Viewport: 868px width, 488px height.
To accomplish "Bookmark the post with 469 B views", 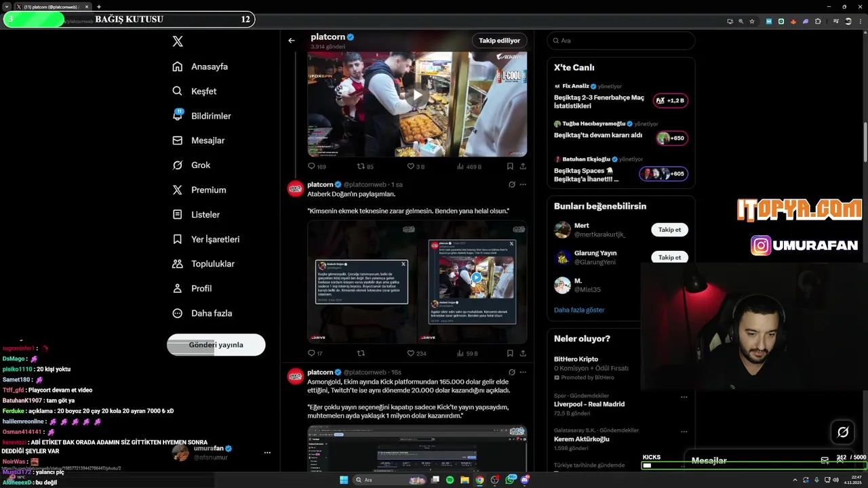I will (510, 166).
